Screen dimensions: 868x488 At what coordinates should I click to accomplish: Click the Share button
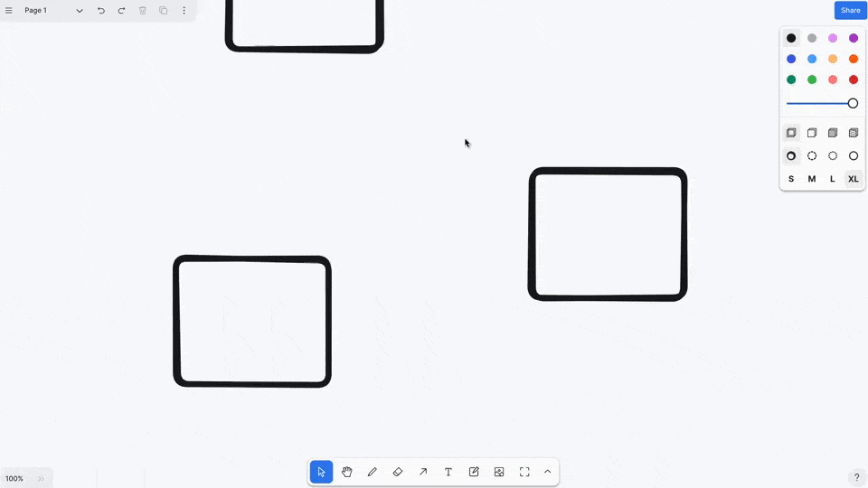[850, 11]
